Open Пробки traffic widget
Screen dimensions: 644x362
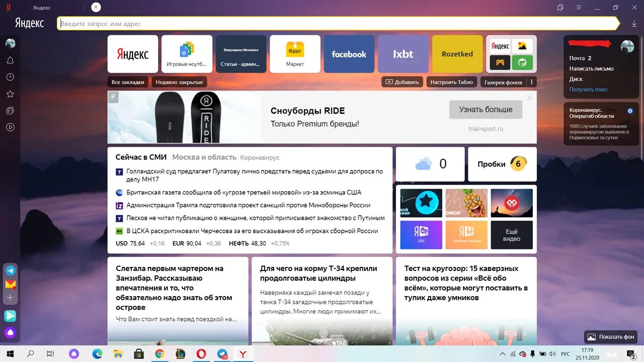pyautogui.click(x=502, y=164)
